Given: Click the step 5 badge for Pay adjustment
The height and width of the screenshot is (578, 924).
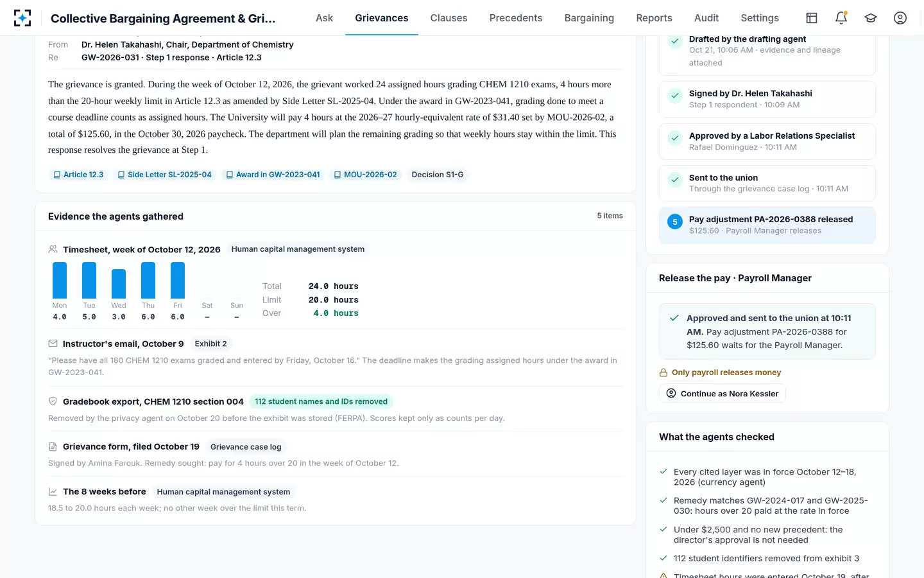Looking at the screenshot, I should [675, 222].
